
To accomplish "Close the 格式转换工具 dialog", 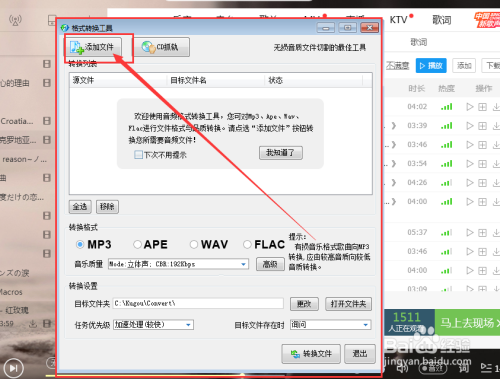I will point(370,28).
